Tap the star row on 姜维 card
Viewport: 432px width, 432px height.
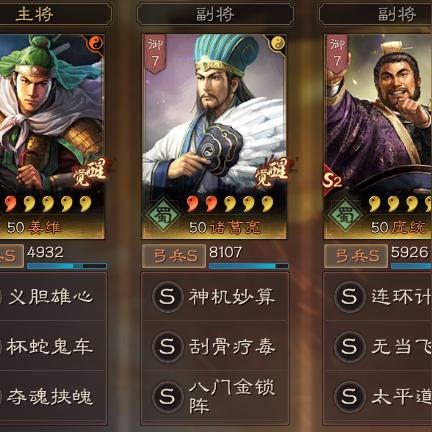[x=48, y=204]
